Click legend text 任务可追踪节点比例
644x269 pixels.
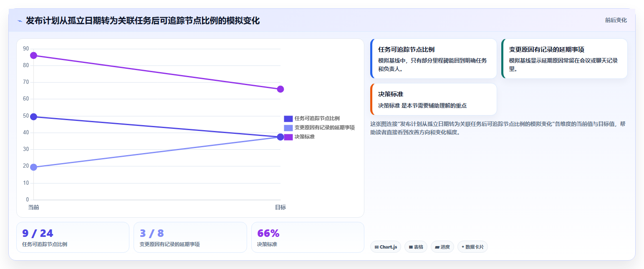pyautogui.click(x=317, y=118)
